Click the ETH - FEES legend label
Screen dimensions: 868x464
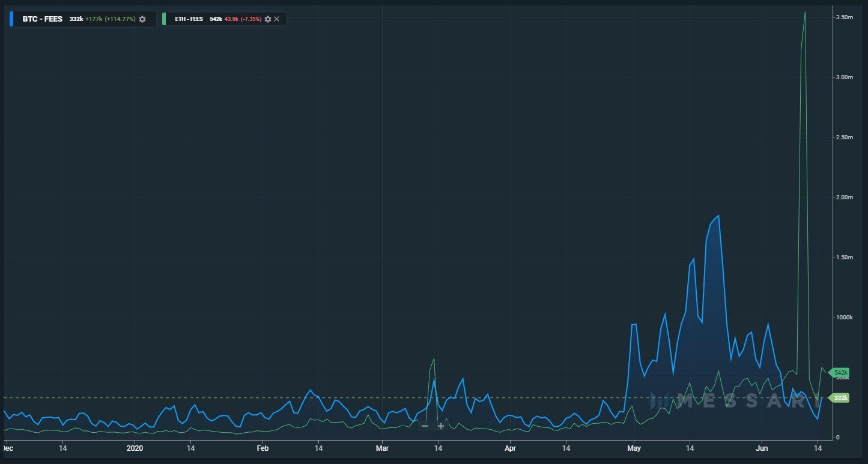tap(189, 19)
